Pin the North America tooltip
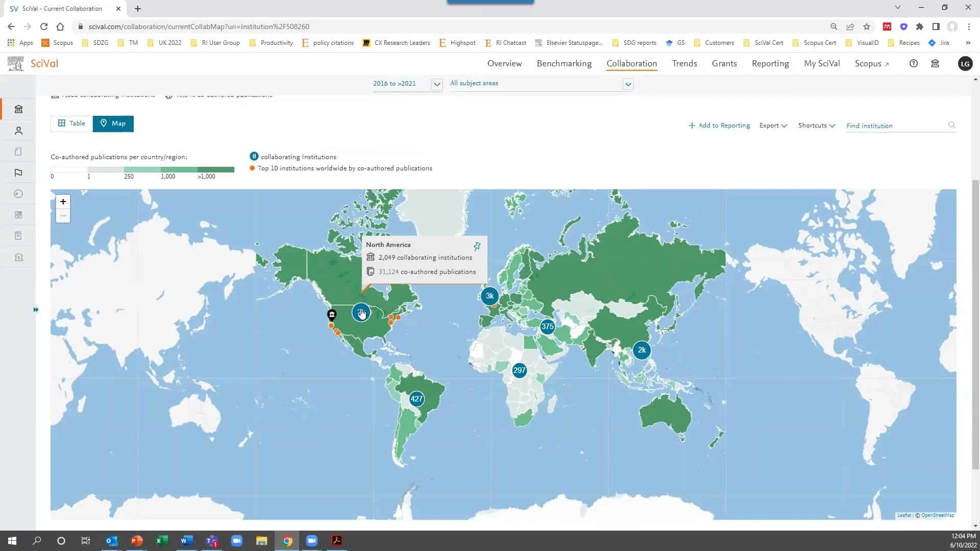 [x=477, y=246]
